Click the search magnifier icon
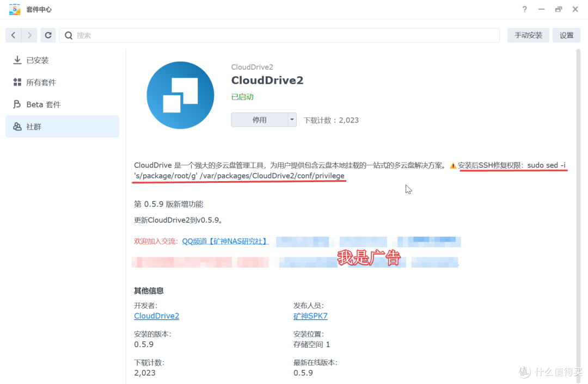Viewport: 588px width, 384px height. 68,35
